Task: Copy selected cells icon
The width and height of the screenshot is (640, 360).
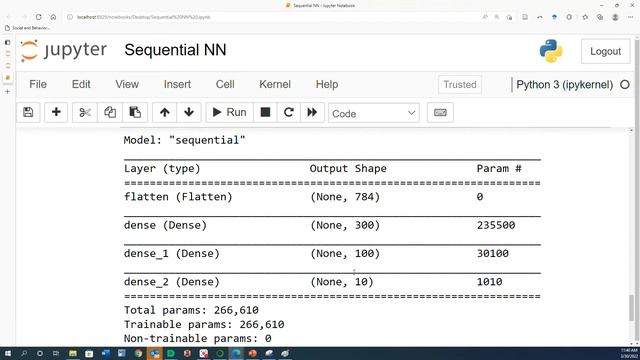Action: 110,112
